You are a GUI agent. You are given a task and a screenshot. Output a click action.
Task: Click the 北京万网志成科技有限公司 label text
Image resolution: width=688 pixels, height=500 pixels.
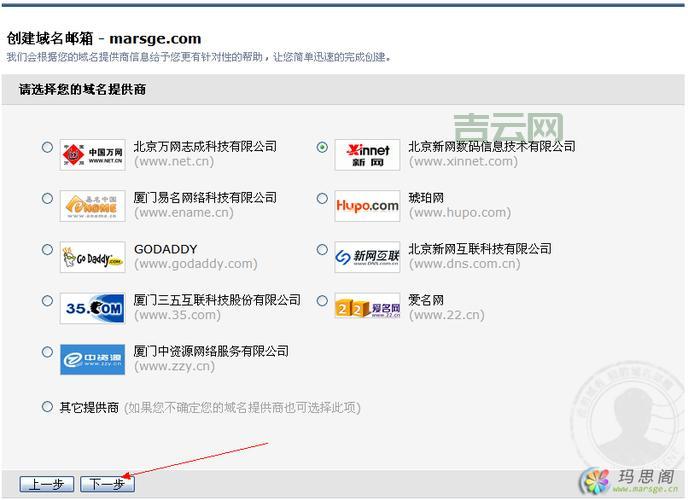pos(205,146)
